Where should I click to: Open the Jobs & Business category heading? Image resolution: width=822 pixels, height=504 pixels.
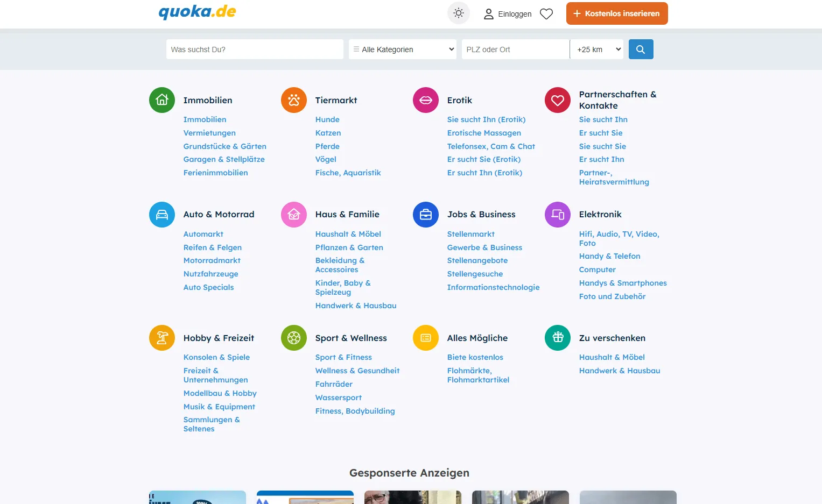[x=481, y=214]
